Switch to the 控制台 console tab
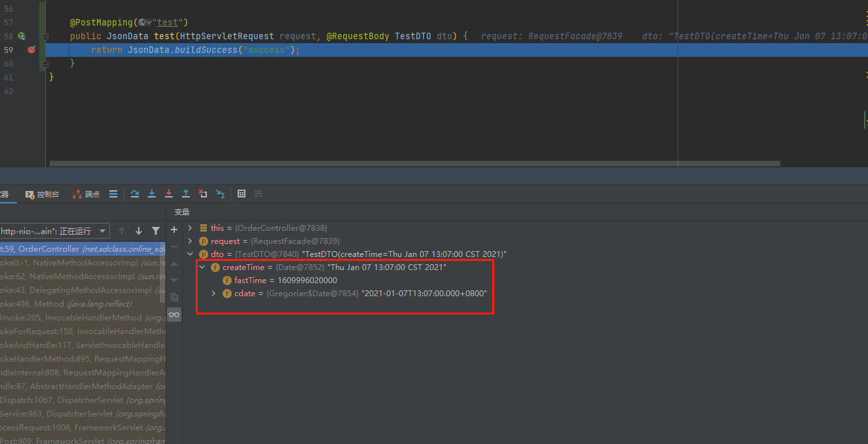Viewport: 868px width, 444px height. point(43,194)
